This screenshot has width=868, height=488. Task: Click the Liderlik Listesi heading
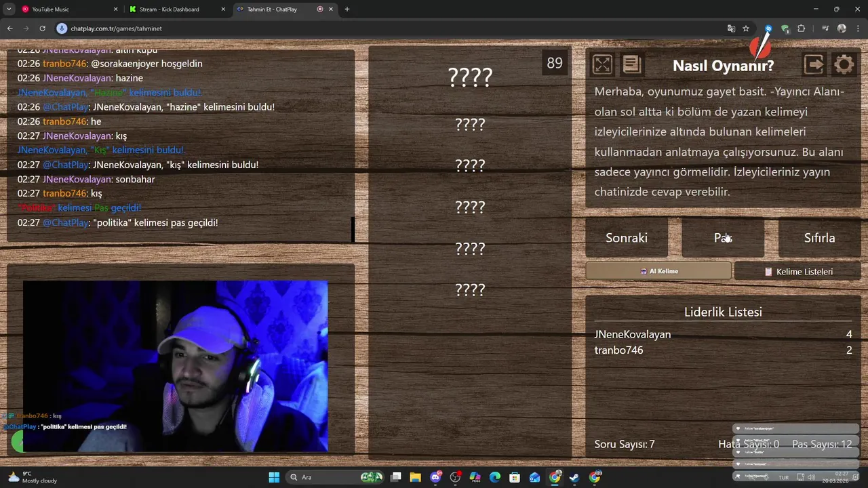point(723,312)
